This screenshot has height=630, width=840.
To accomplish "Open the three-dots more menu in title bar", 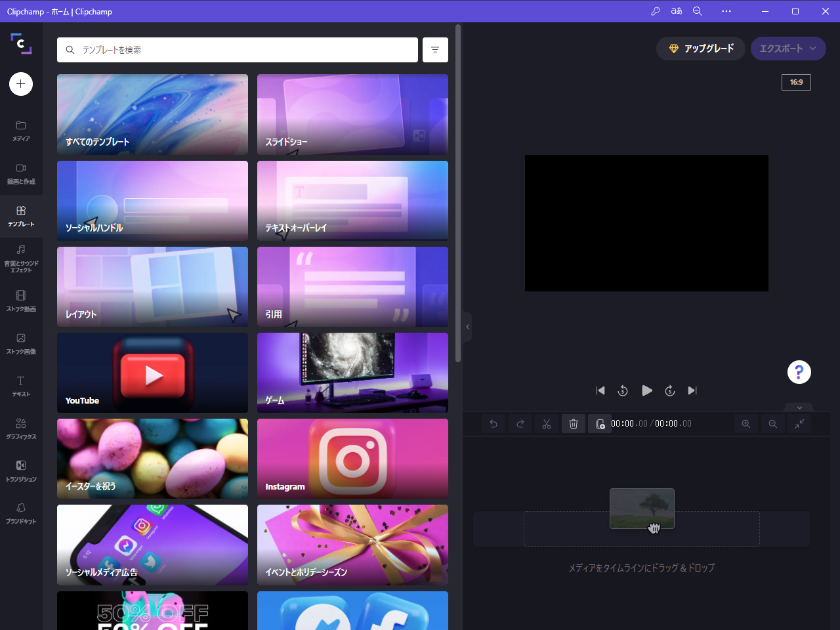I will coord(726,11).
